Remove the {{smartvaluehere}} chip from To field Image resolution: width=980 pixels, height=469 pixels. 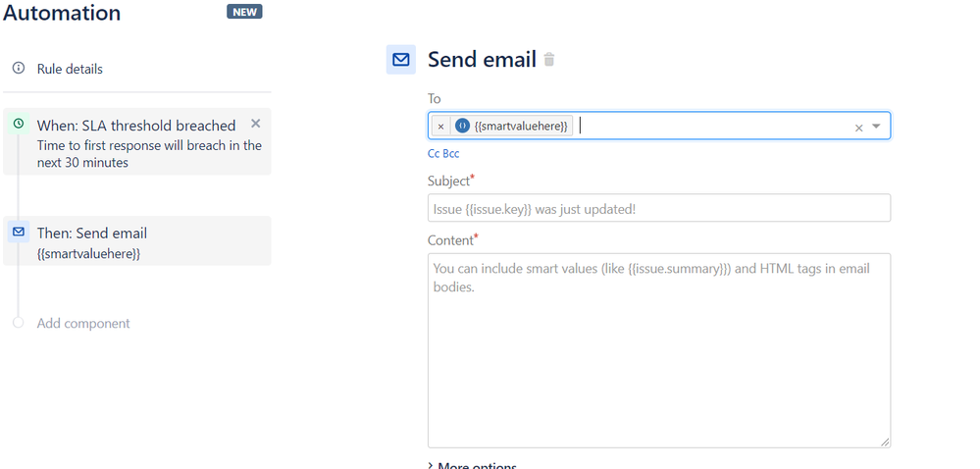[x=440, y=127]
